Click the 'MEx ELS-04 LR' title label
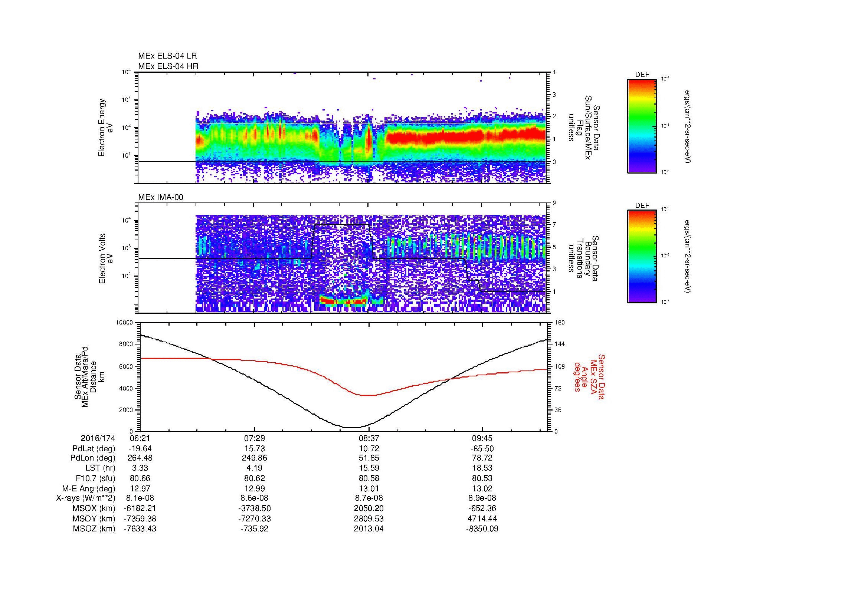This screenshot has width=868, height=613. click(x=167, y=56)
